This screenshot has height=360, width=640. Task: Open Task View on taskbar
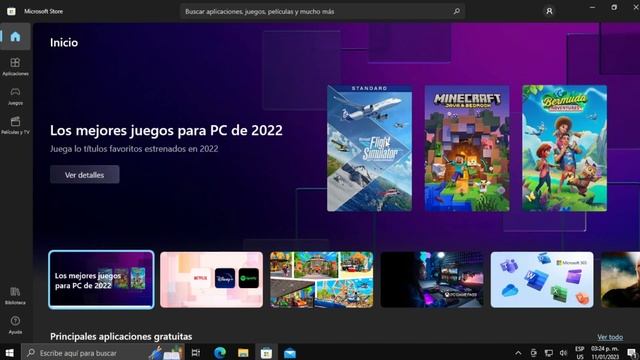[x=196, y=353]
